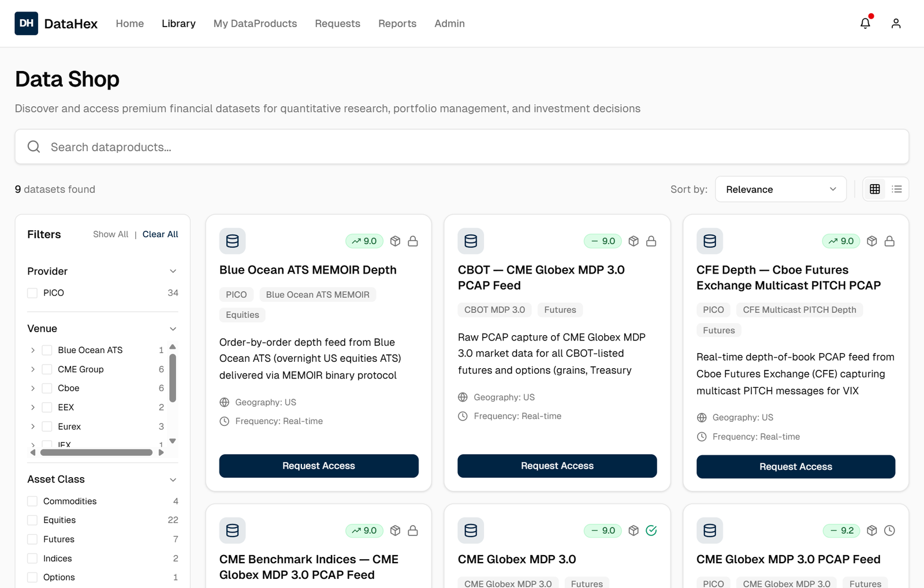This screenshot has width=924, height=588.
Task: Request access to Blue Ocean ATS MEMOIR Depth
Action: pos(319,466)
